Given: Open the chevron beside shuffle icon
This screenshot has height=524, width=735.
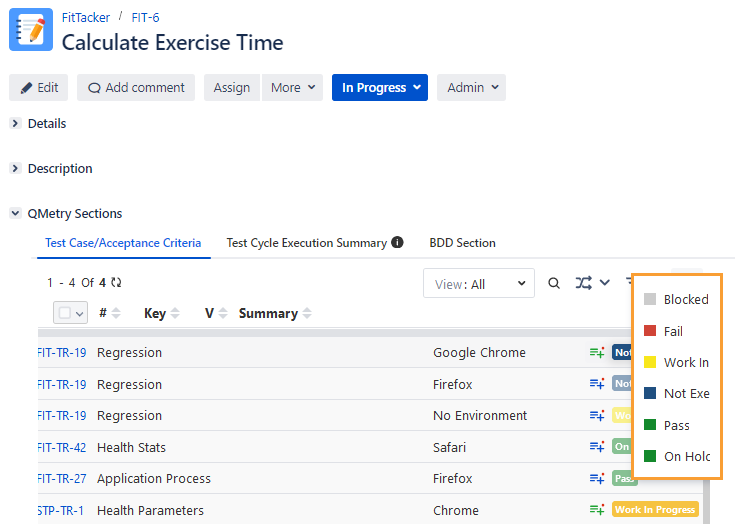Looking at the screenshot, I should pyautogui.click(x=605, y=283).
